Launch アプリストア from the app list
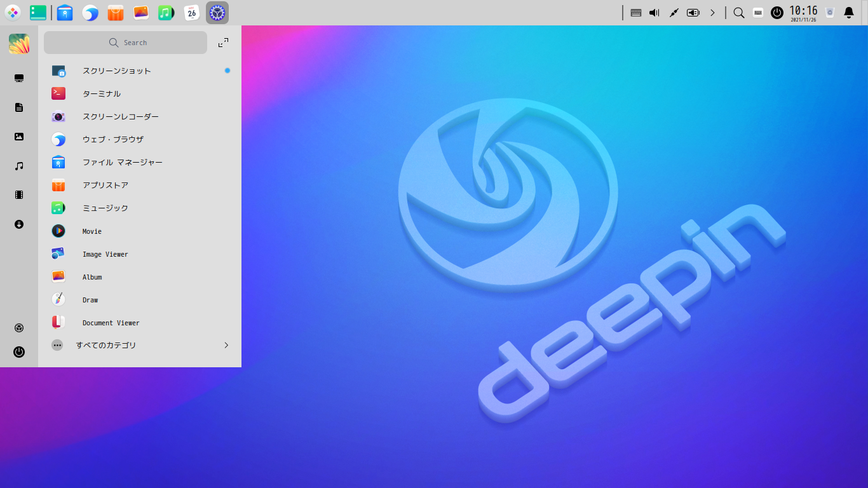This screenshot has height=488, width=868. 140,185
